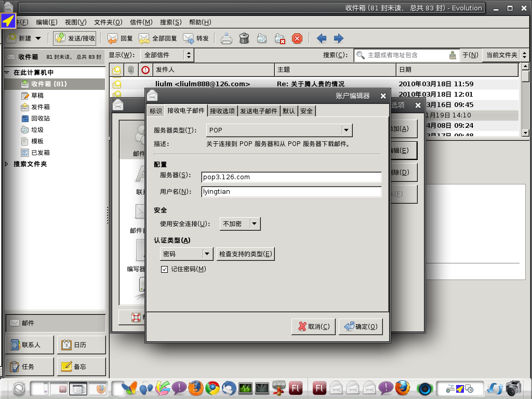
Task: Switch to 备忘 memos view
Action: pos(82,366)
